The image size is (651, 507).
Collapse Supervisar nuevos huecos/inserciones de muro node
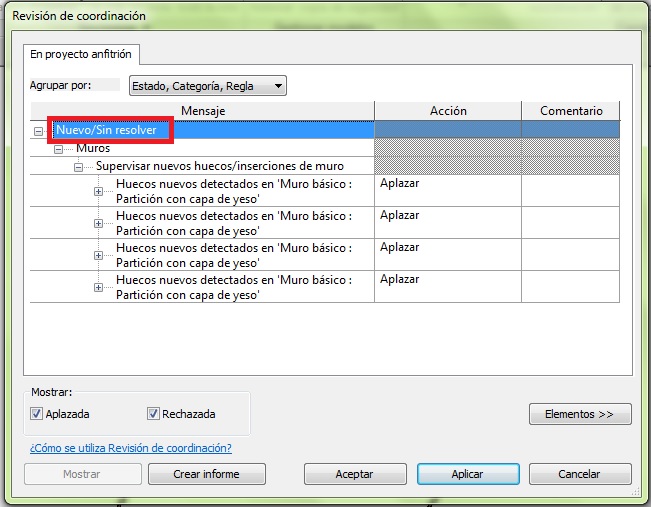pyautogui.click(x=78, y=167)
